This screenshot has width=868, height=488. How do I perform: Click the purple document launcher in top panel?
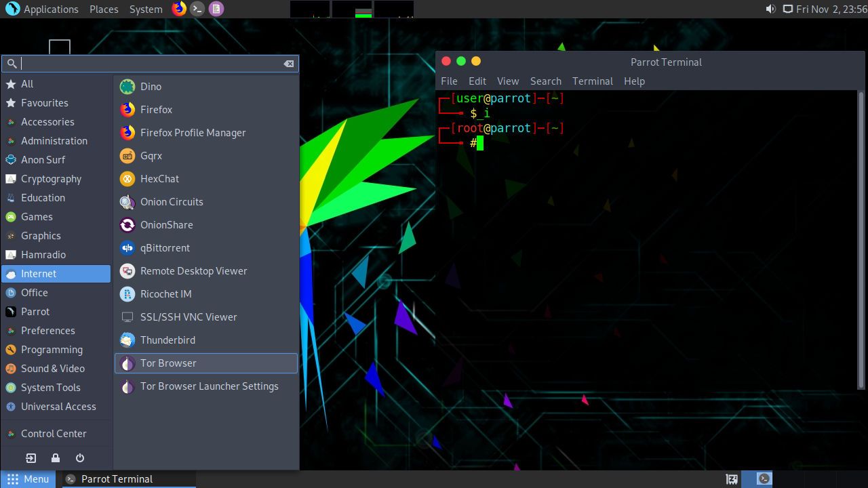click(x=216, y=9)
